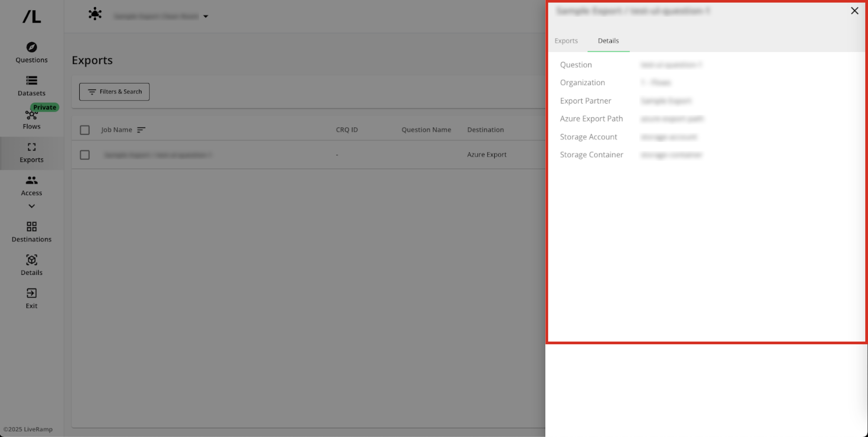
Task: Check the Azure Export row checkbox
Action: click(x=85, y=155)
